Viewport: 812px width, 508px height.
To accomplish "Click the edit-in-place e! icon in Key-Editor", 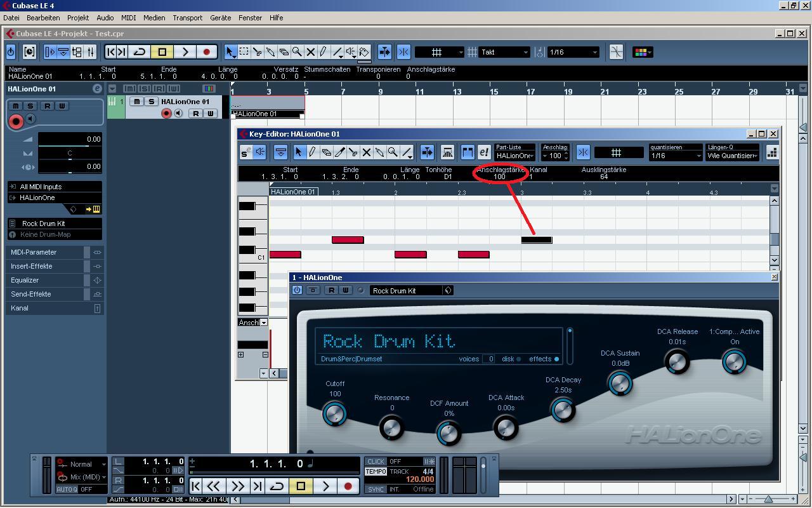I will pos(483,152).
